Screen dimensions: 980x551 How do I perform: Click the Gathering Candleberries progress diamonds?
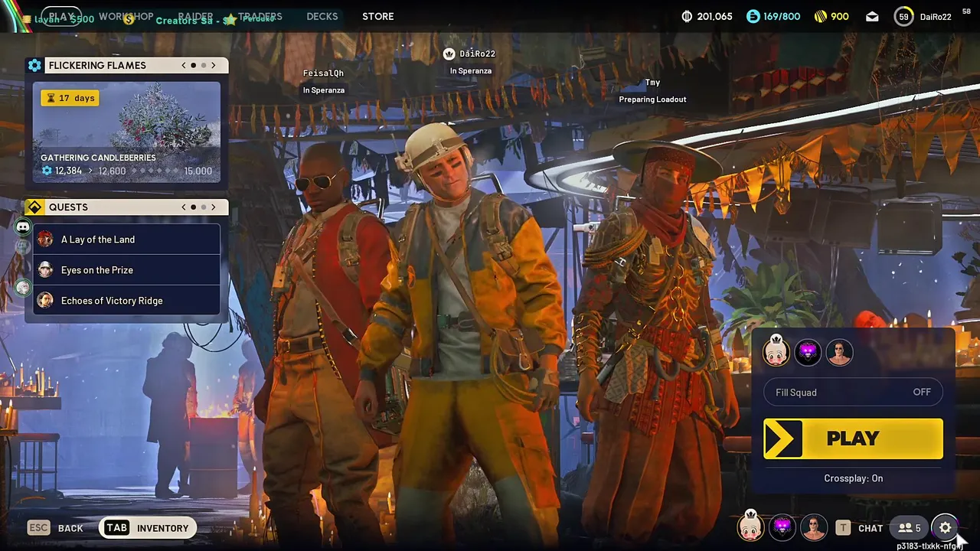155,171
